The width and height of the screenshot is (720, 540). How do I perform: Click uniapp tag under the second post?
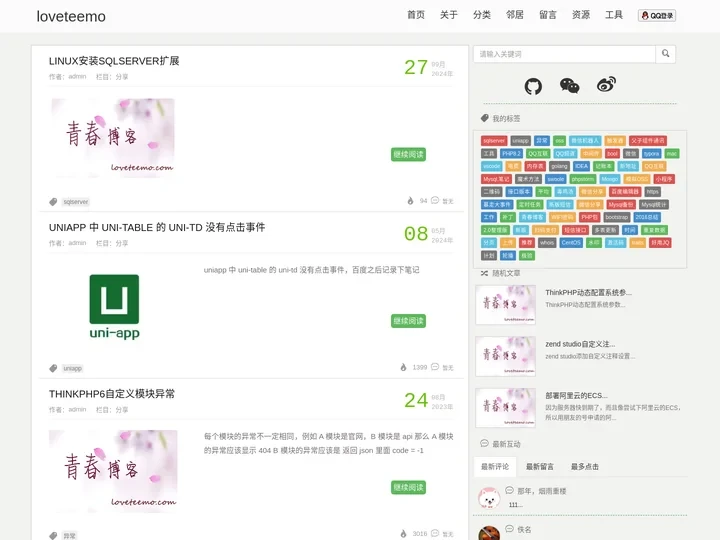coord(73,368)
